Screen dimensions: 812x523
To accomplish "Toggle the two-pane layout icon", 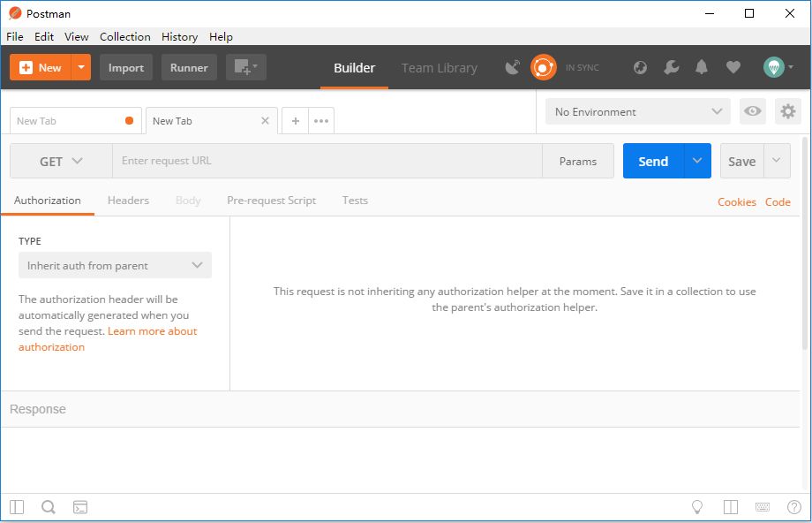I will 731,507.
